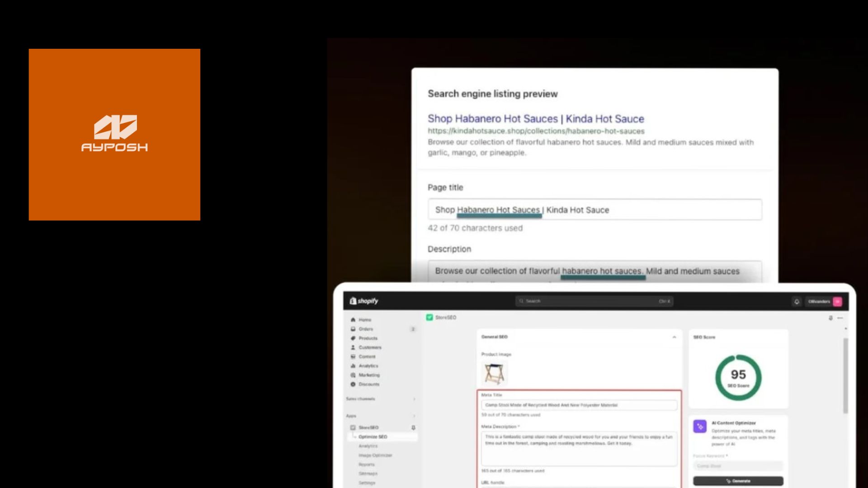Image resolution: width=868 pixels, height=488 pixels.
Task: Focus the Shopify Search field
Action: pyautogui.click(x=594, y=301)
